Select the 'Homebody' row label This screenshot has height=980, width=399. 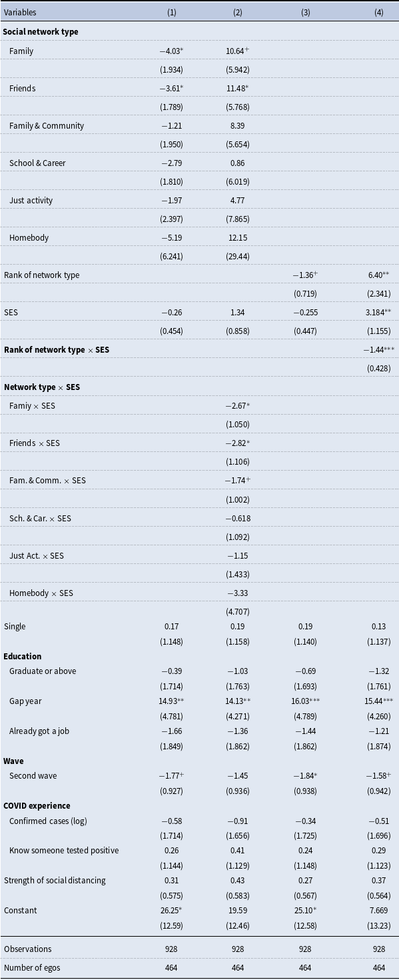point(29,237)
